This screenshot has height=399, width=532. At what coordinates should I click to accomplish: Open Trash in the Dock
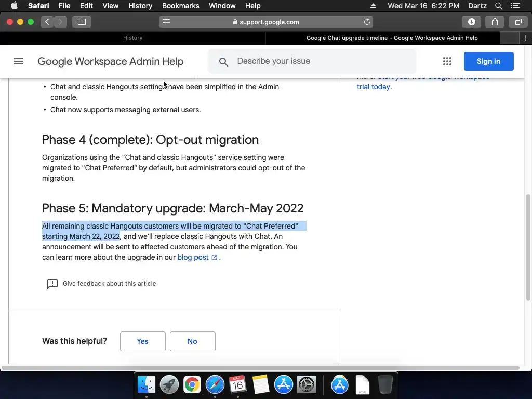[385, 384]
